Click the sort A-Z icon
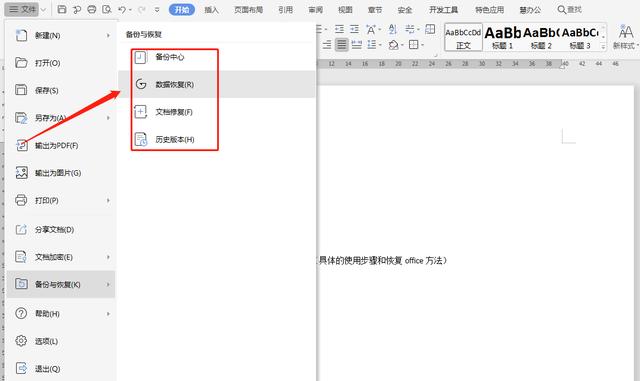 point(392,29)
